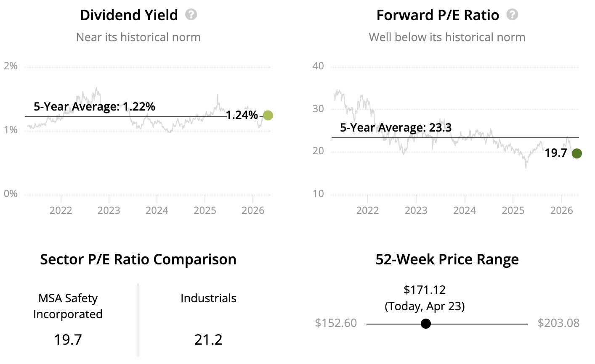595x364 pixels.
Task: Click the MSA Safety Incorporated label
Action: (x=68, y=306)
